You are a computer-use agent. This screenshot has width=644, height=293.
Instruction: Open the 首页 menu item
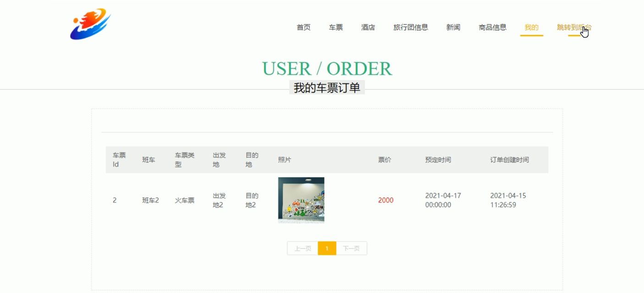(303, 27)
